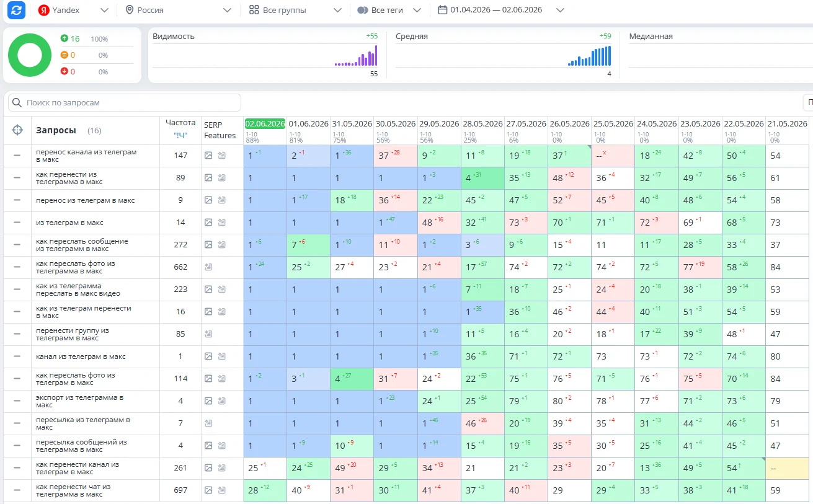This screenshot has height=504, width=813.
Task: Click the Медианная metric label
Action: [x=651, y=37]
